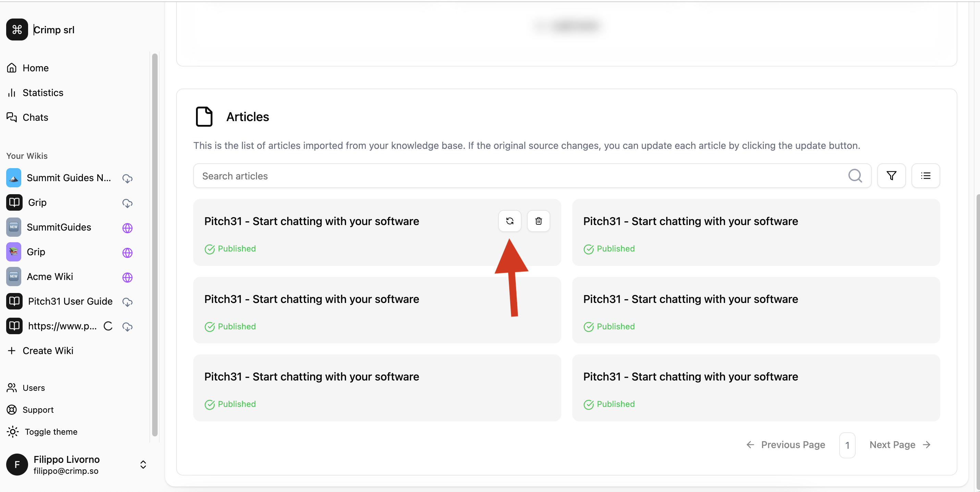Delete the first article with trash icon
The width and height of the screenshot is (980, 492).
coord(538,221)
